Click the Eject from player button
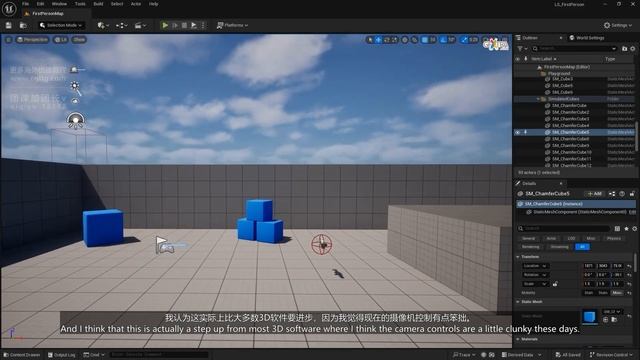 tap(194, 25)
